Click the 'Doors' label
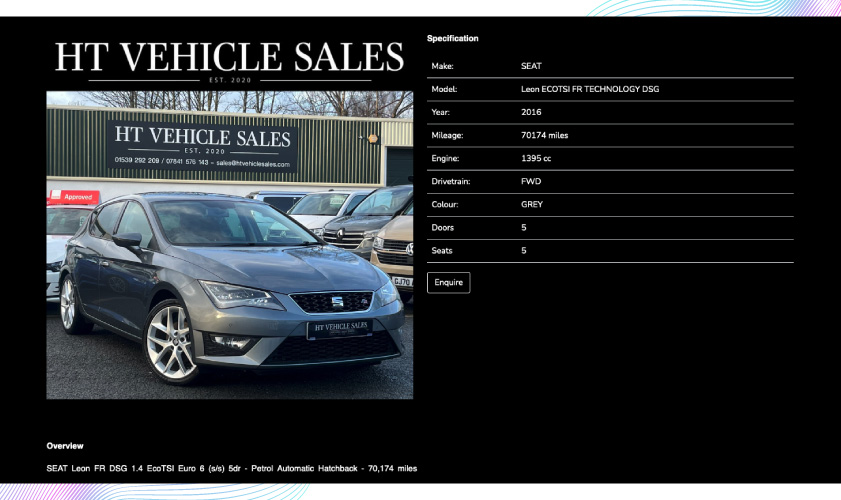 [x=442, y=227]
